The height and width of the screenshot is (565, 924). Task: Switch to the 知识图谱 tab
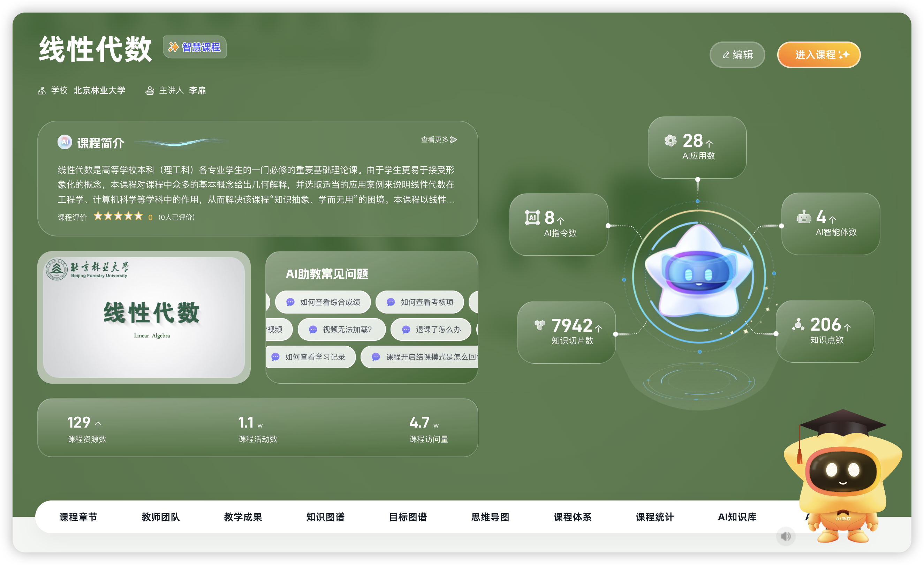pos(325,517)
